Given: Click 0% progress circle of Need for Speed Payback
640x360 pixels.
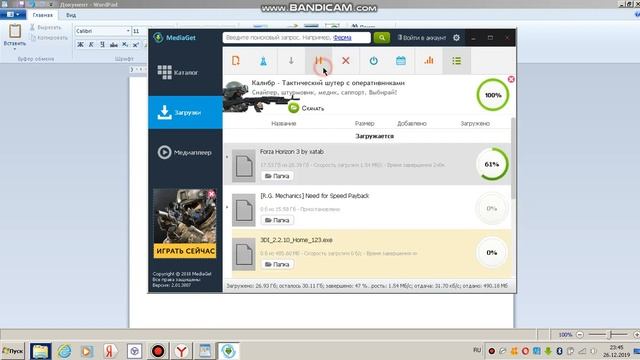Looking at the screenshot, I should pos(492,209).
